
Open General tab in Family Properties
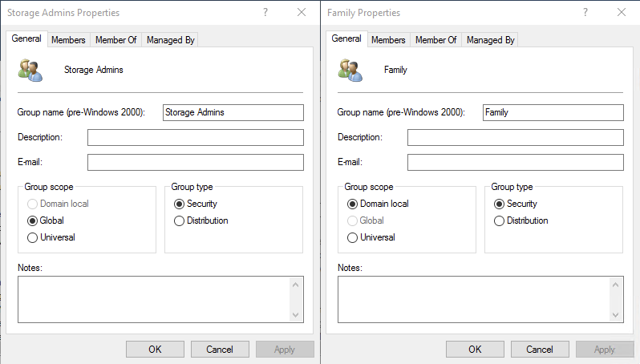pos(346,38)
